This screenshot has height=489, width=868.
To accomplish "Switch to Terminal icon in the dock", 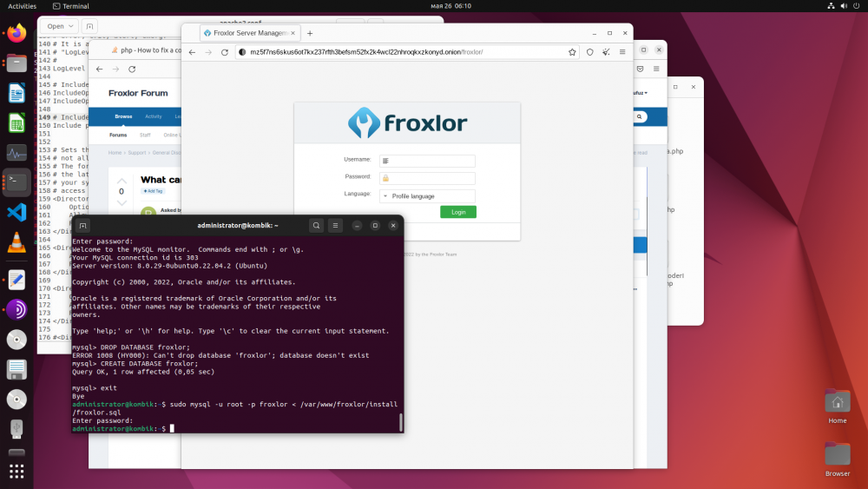I will click(x=16, y=182).
